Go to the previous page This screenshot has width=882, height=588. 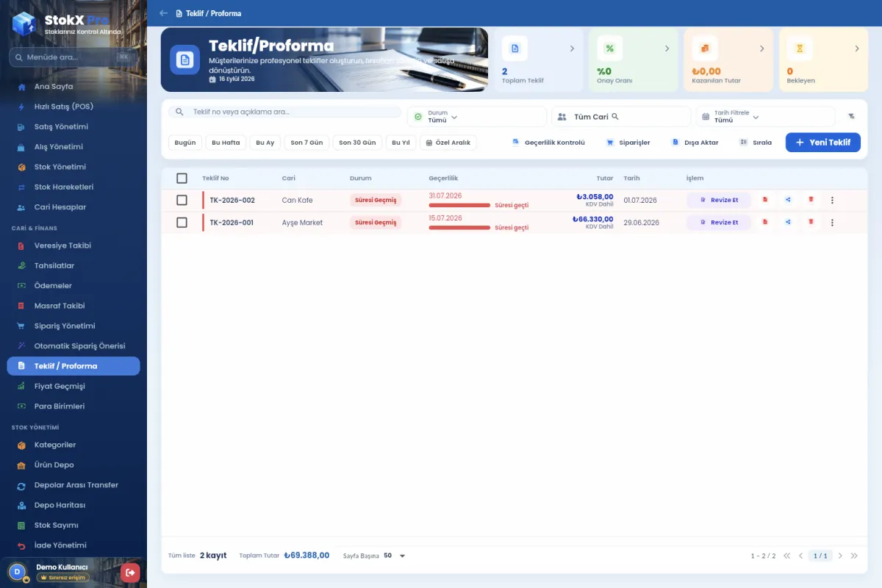tap(801, 556)
